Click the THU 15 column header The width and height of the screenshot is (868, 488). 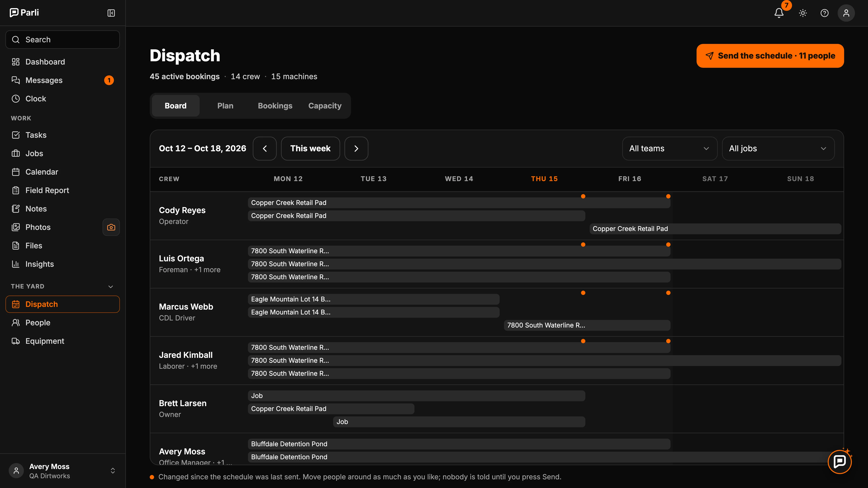(x=544, y=179)
